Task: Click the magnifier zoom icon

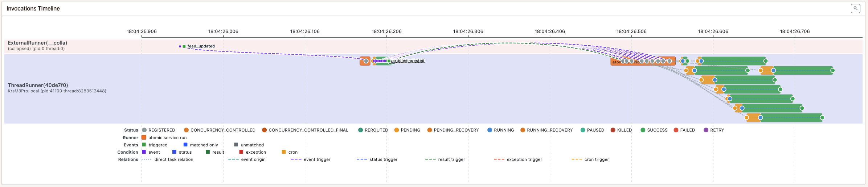Action: tap(855, 8)
